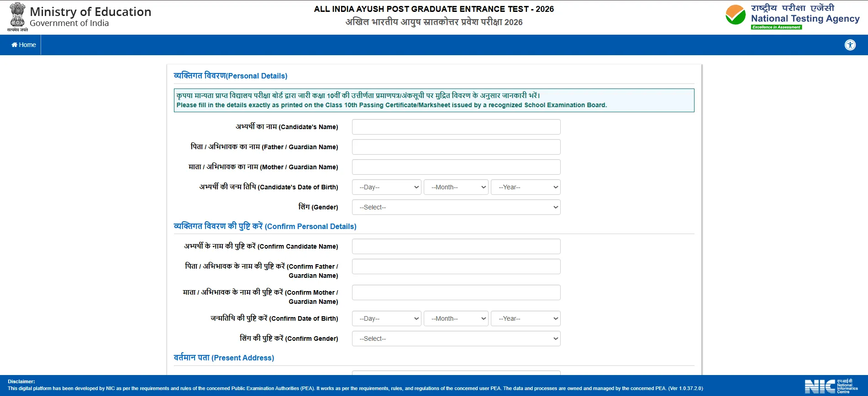The image size is (868, 396).
Task: Click the Confirm Father / Guardian Name field
Action: pos(456,266)
